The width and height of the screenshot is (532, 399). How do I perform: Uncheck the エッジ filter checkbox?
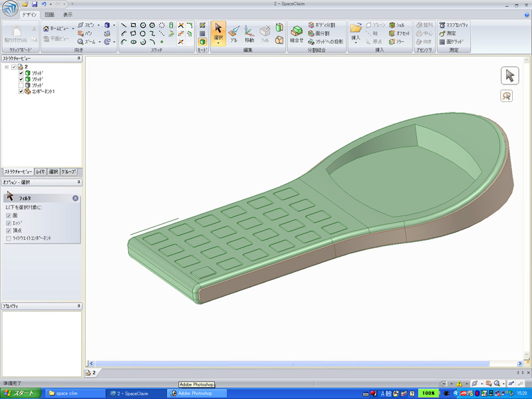pos(9,223)
